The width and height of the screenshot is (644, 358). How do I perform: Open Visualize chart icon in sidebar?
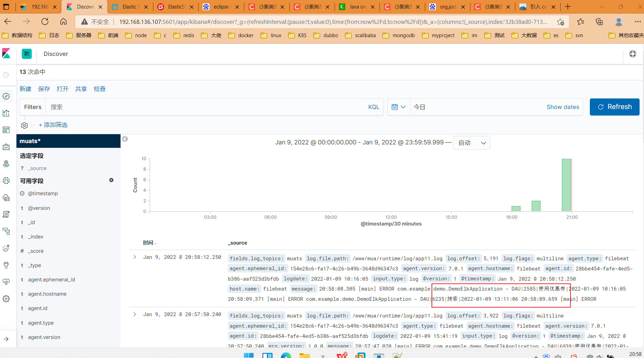point(6,113)
